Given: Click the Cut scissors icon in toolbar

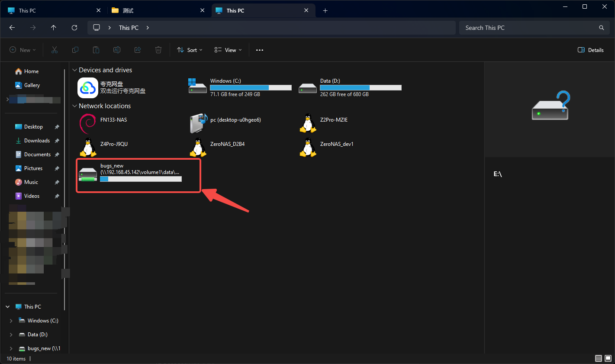Looking at the screenshot, I should coord(55,50).
